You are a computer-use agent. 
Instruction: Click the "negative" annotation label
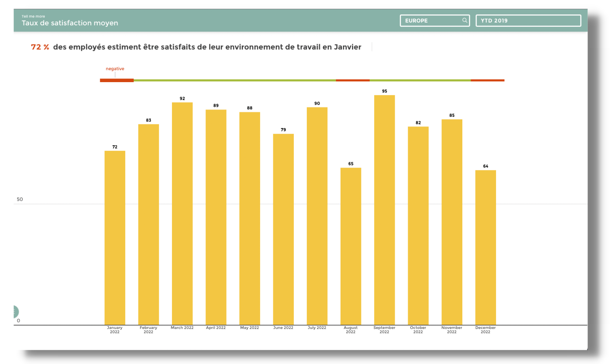(115, 69)
